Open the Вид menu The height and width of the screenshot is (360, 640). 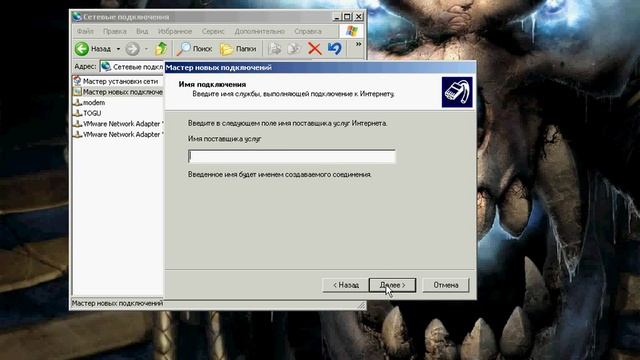(142, 31)
